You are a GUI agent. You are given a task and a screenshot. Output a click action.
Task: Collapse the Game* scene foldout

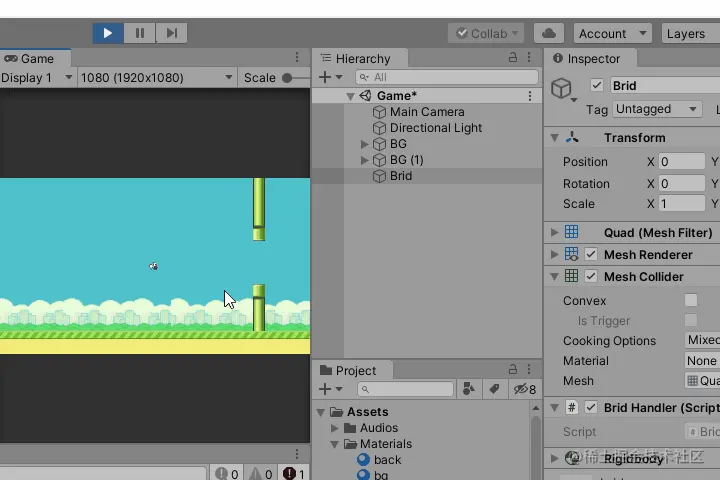(x=350, y=96)
